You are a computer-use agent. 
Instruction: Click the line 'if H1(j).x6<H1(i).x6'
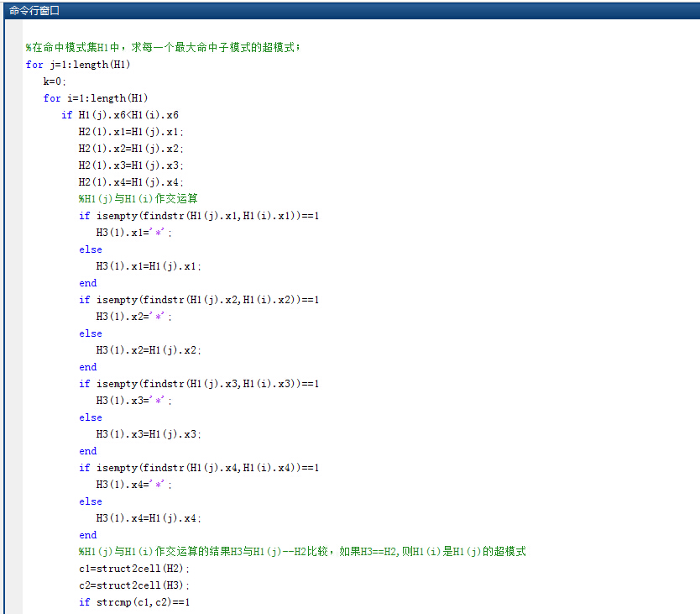[120, 115]
